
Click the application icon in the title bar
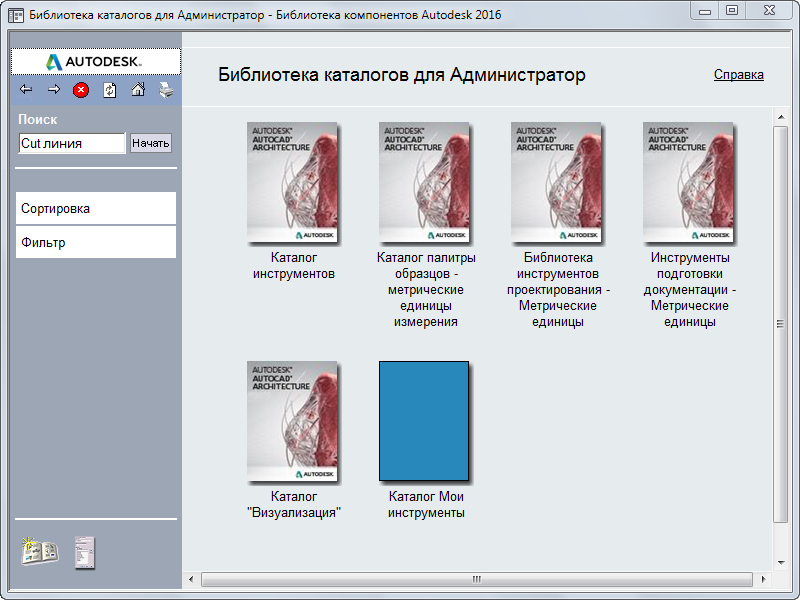(16, 15)
